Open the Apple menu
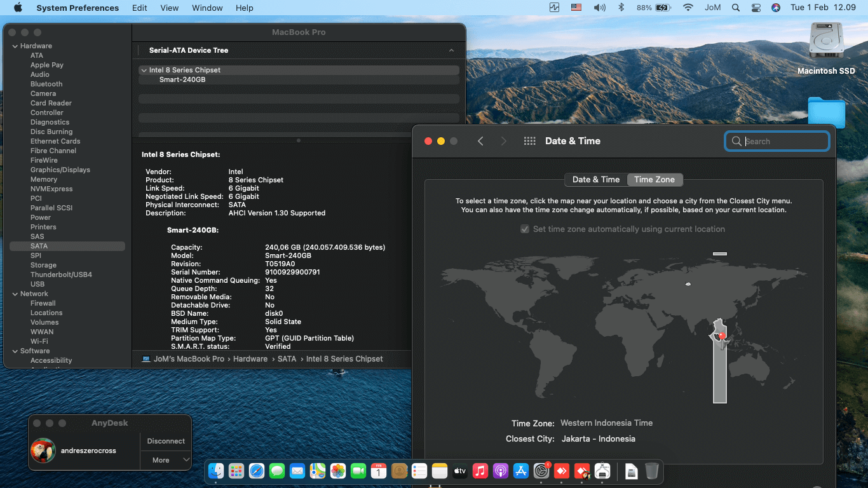 (x=18, y=8)
